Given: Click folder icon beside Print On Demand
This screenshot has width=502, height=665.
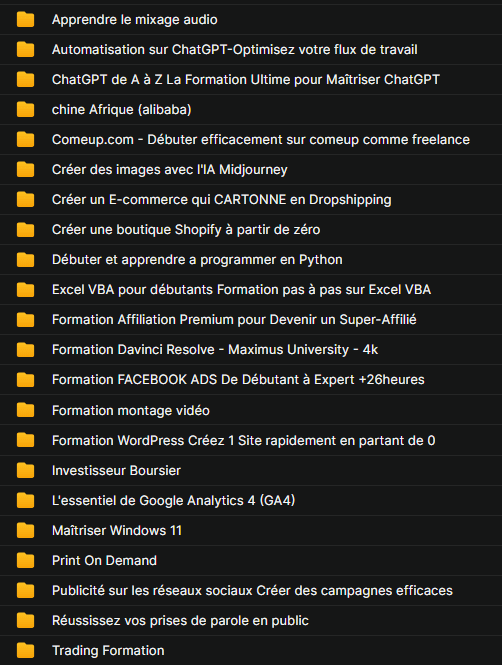Looking at the screenshot, I should click(25, 560).
